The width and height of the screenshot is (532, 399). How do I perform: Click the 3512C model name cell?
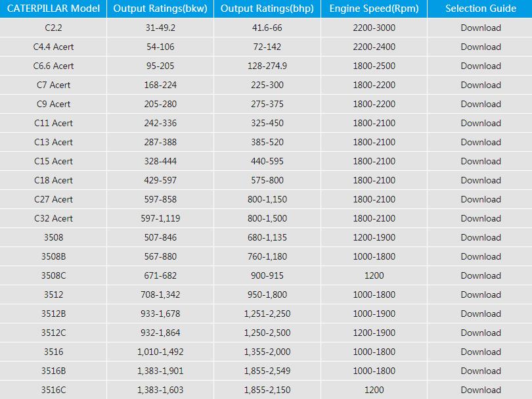click(53, 333)
